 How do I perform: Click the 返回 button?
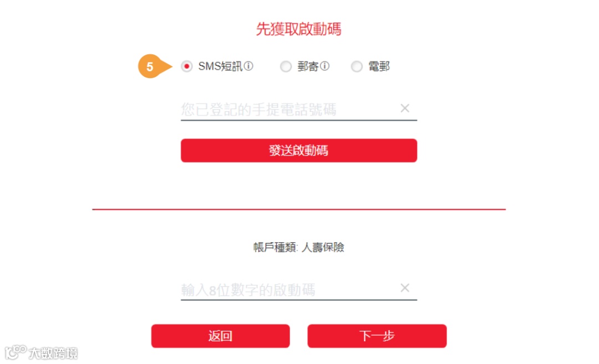coord(220,336)
